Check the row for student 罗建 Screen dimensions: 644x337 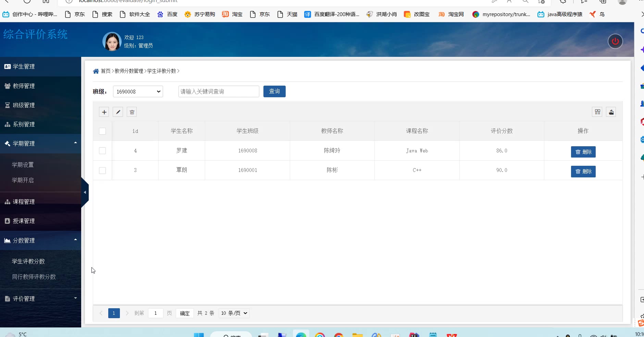pyautogui.click(x=102, y=151)
